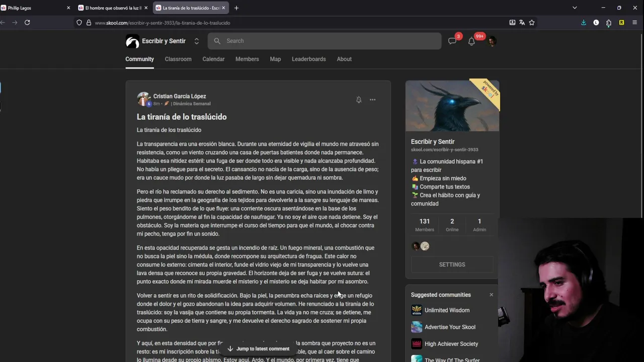This screenshot has height=362, width=644.
Task: Open the crow community cover image
Action: click(452, 106)
